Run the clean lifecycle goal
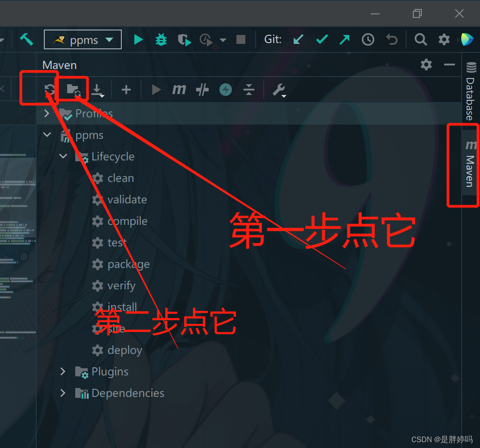 pos(120,178)
